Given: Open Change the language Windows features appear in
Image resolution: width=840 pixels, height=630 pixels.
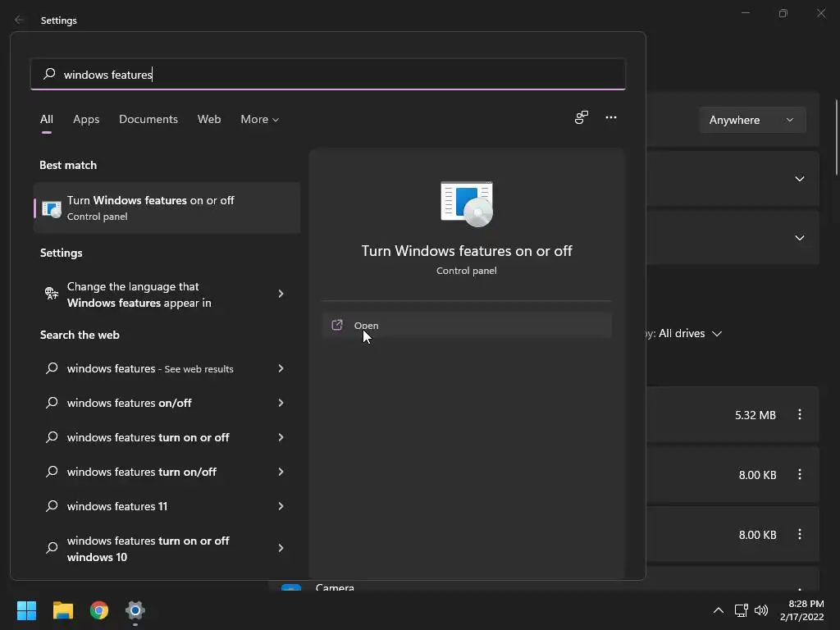Looking at the screenshot, I should [x=167, y=294].
